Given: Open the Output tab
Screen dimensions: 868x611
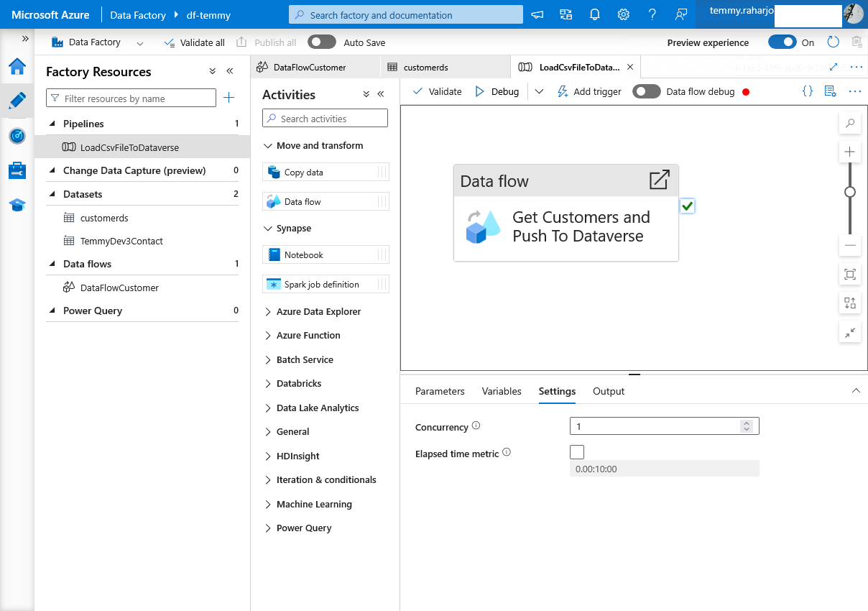Looking at the screenshot, I should click(609, 391).
